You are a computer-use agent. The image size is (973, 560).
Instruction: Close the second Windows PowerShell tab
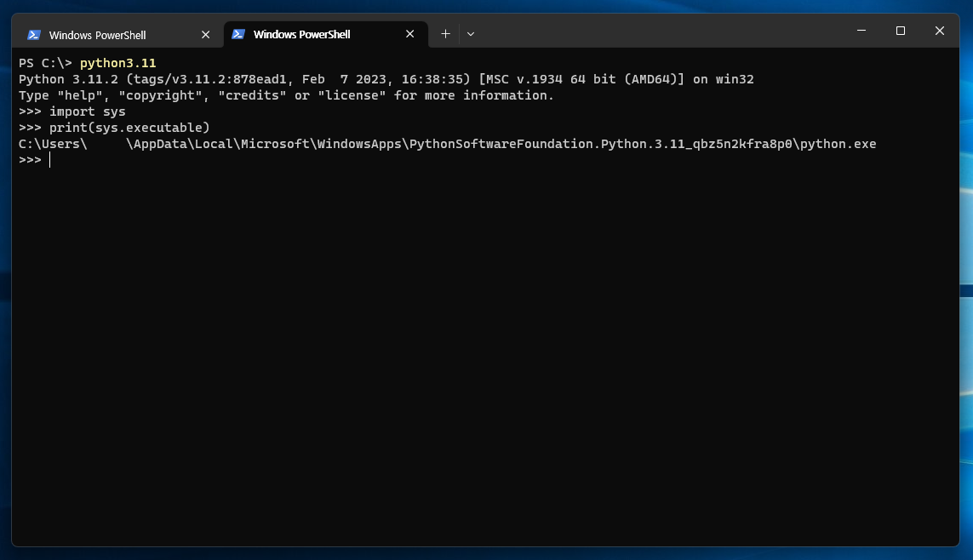point(409,34)
